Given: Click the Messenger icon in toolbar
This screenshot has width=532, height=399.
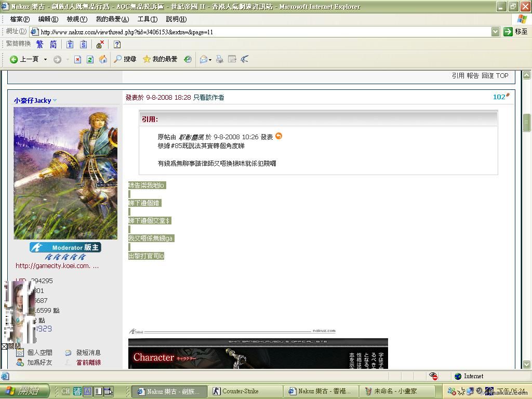Looking at the screenshot, I should (x=245, y=59).
